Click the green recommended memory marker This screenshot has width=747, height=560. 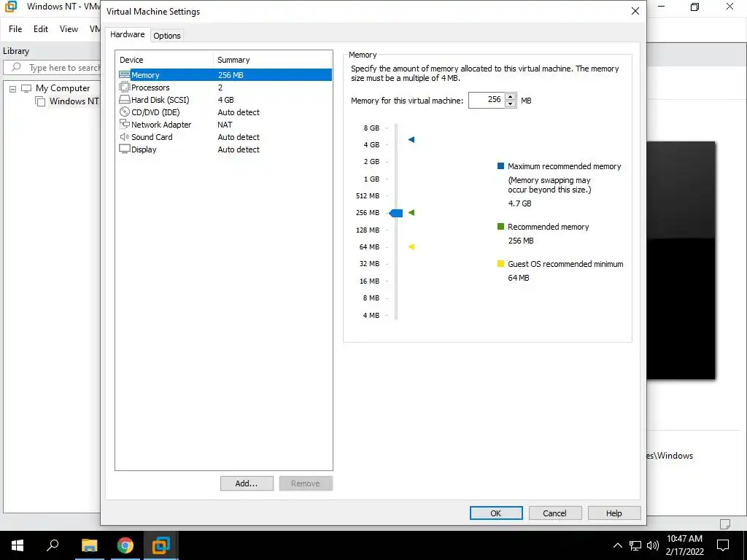point(411,212)
